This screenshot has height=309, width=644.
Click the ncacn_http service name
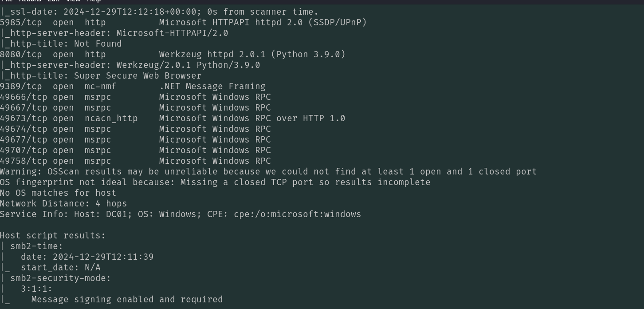(111, 119)
